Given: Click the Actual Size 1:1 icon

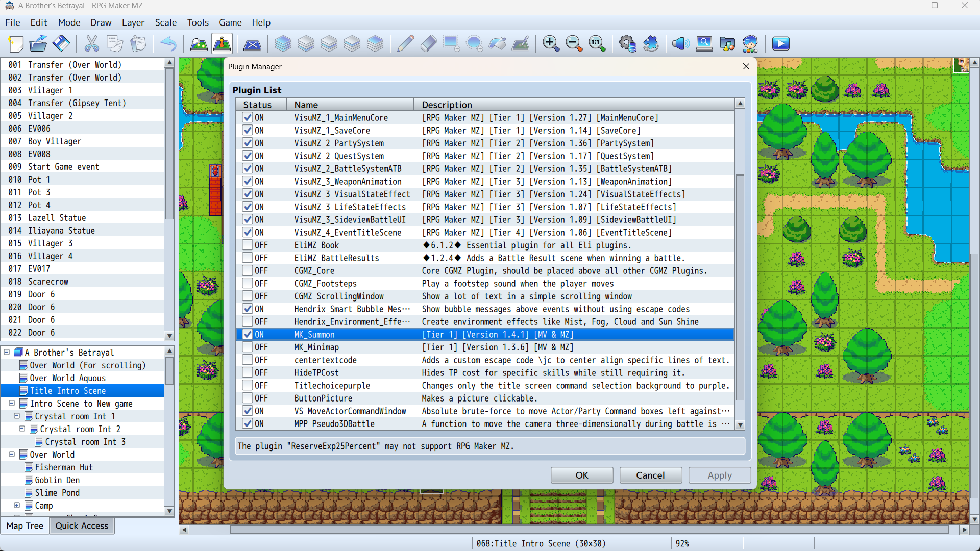Looking at the screenshot, I should pyautogui.click(x=597, y=44).
